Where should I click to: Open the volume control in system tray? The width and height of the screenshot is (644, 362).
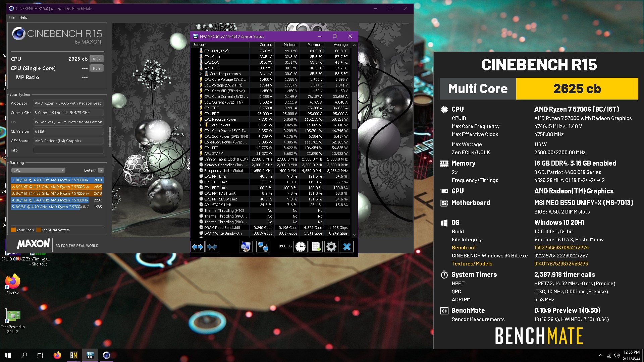pos(616,356)
